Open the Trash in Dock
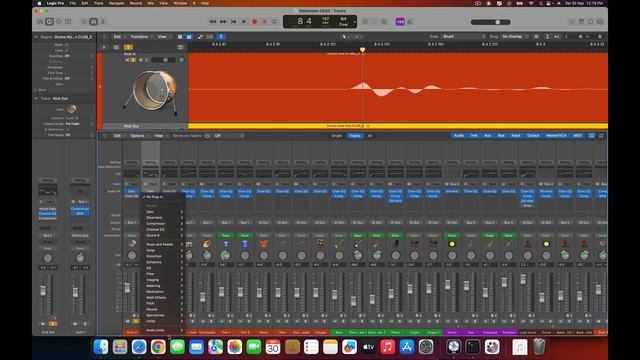 tap(539, 347)
